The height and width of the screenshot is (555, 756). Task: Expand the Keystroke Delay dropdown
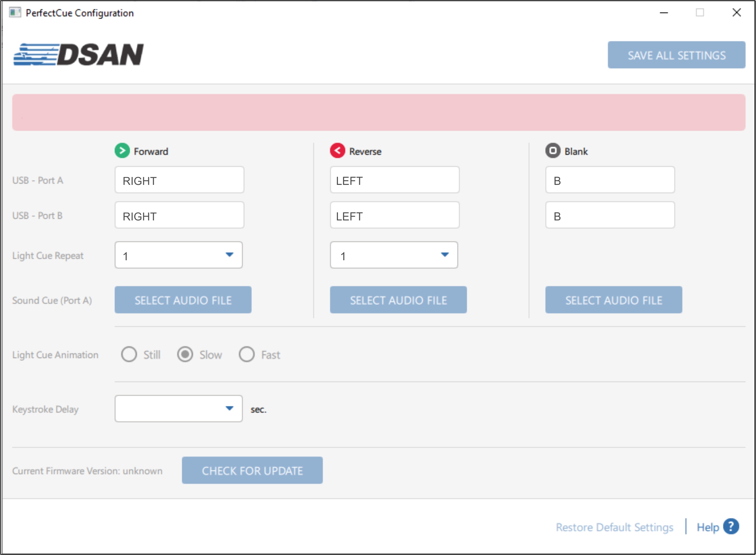click(x=178, y=409)
